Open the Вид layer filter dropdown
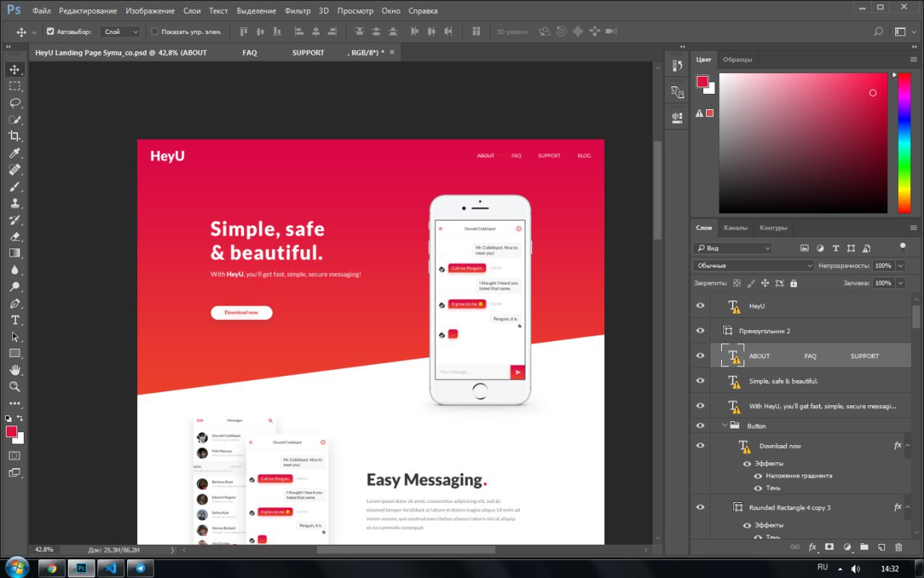This screenshot has width=924, height=578. [733, 248]
